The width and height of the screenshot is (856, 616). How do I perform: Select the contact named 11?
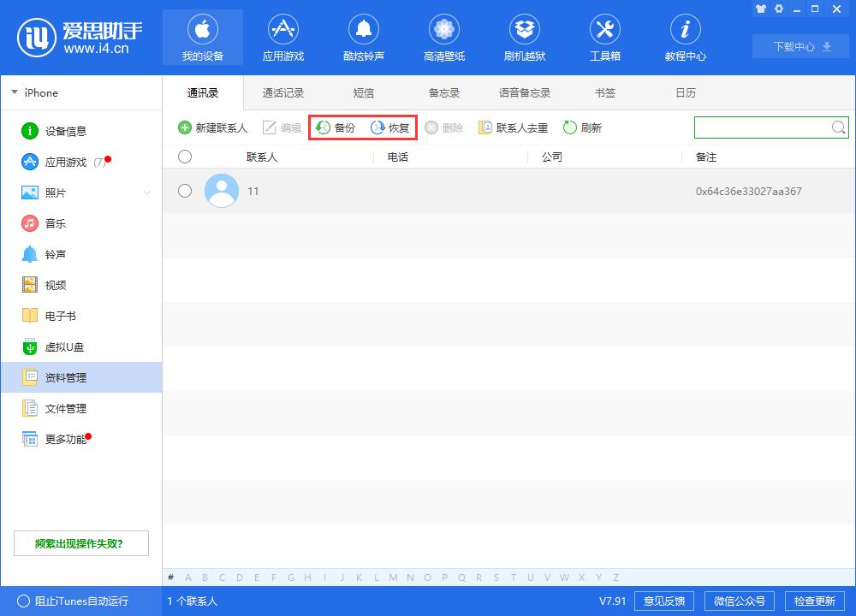[x=253, y=191]
